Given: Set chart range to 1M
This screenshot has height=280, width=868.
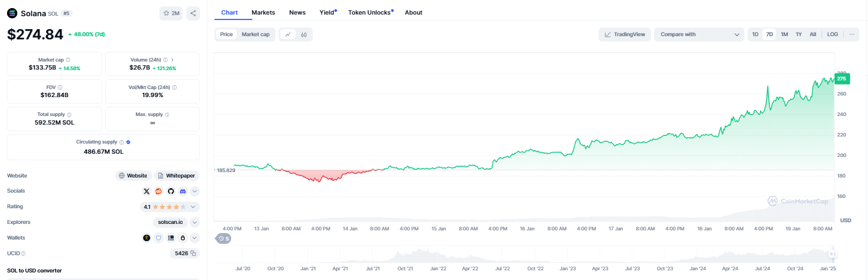Looking at the screenshot, I should pyautogui.click(x=784, y=35).
